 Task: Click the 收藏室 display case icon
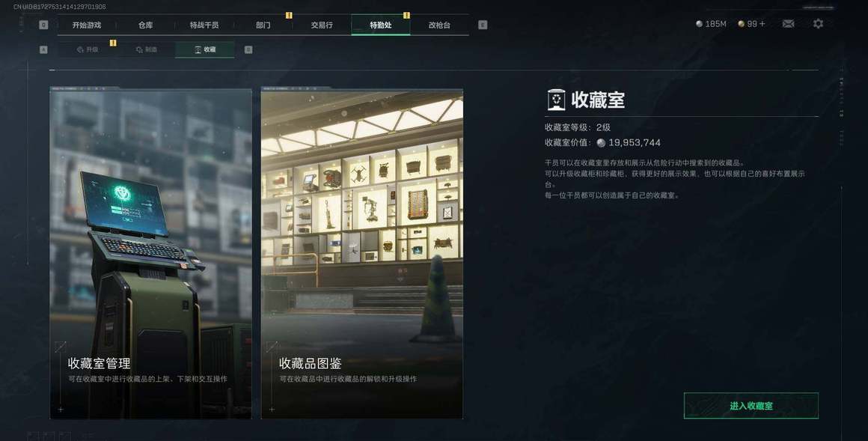coord(556,100)
